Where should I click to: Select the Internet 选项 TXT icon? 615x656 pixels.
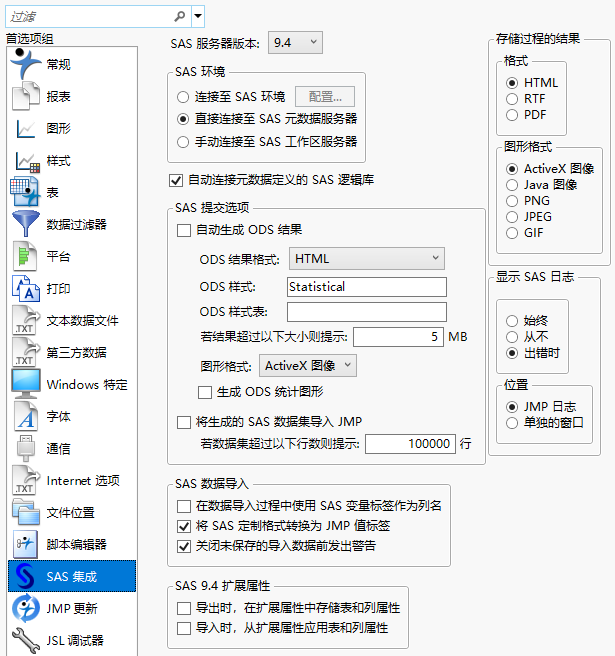[26, 480]
